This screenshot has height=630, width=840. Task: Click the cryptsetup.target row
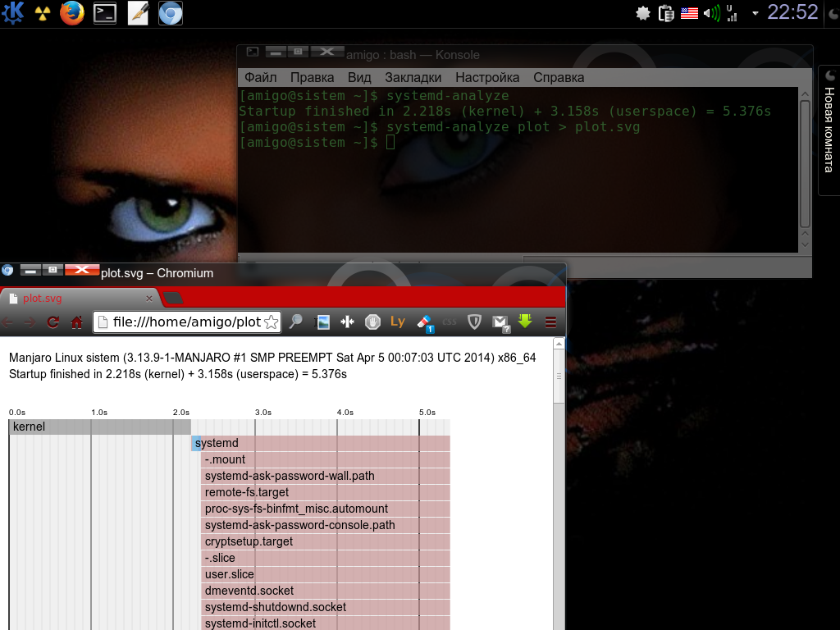(x=326, y=541)
